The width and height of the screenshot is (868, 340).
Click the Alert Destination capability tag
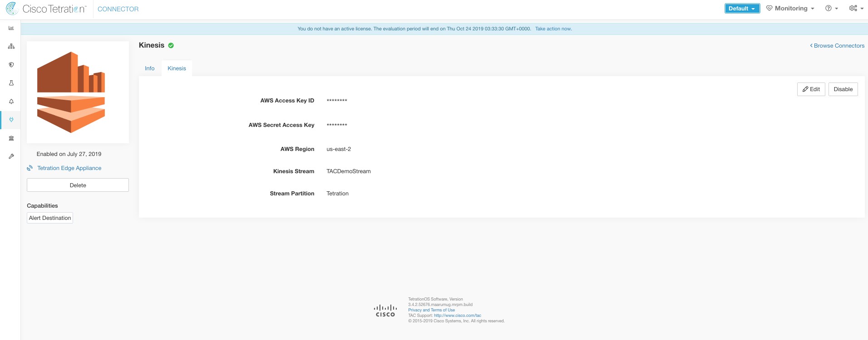coord(50,218)
